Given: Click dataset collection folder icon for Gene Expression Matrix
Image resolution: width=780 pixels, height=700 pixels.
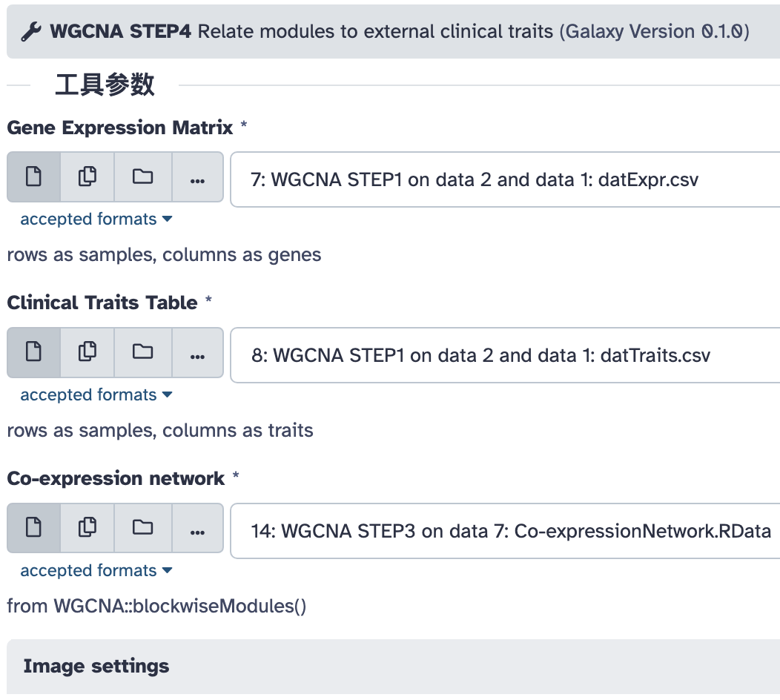Looking at the screenshot, I should [x=143, y=177].
